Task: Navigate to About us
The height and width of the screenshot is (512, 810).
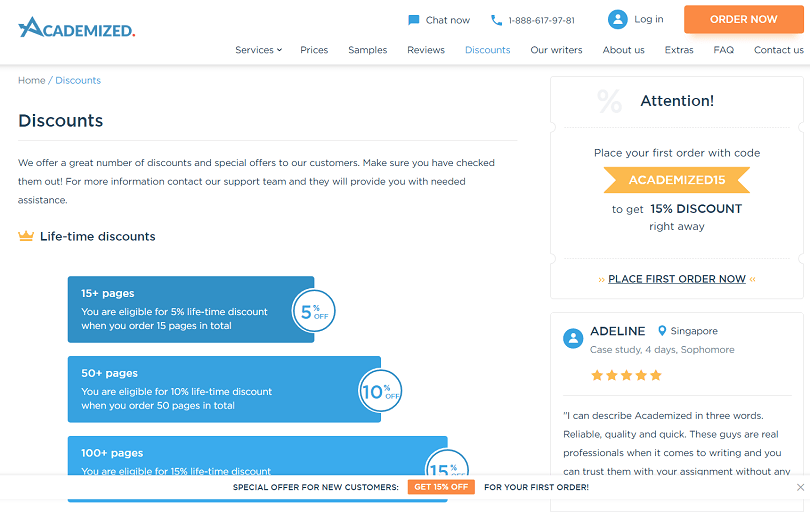Action: (x=624, y=50)
